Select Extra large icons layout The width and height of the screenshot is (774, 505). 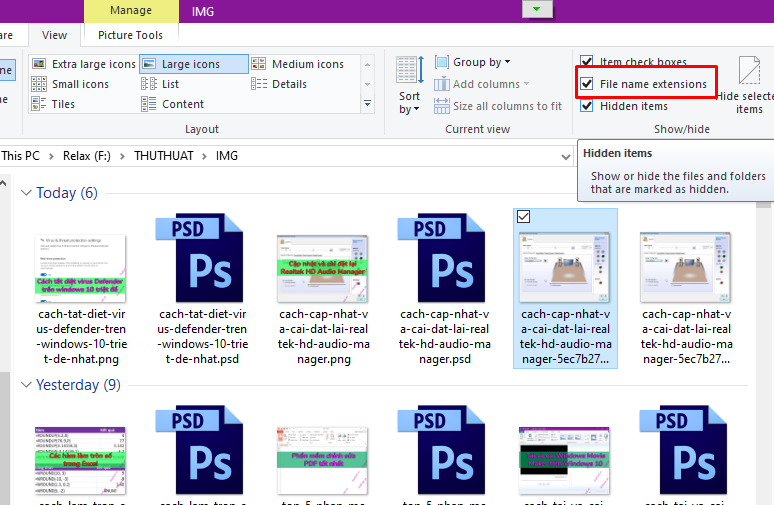83,64
